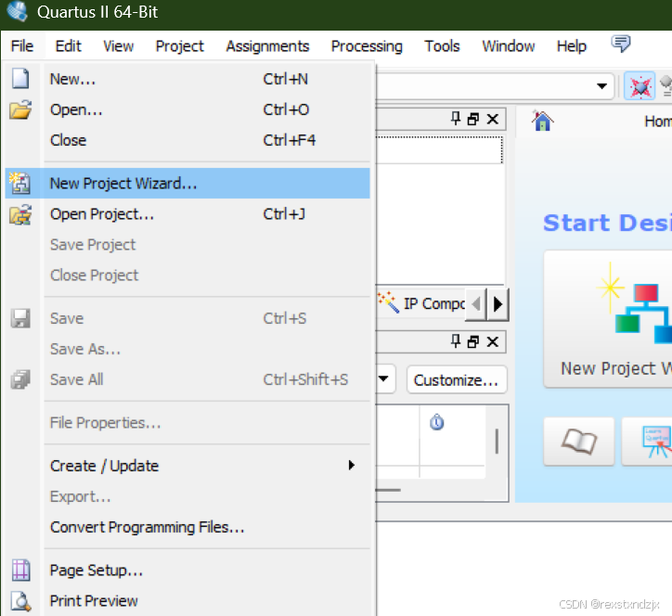672x616 pixels.
Task: Choose Close in the File menu
Action: point(187,140)
